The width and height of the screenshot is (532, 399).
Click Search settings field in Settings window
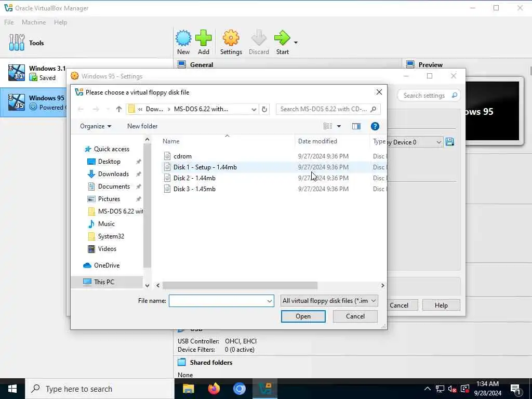coord(429,96)
